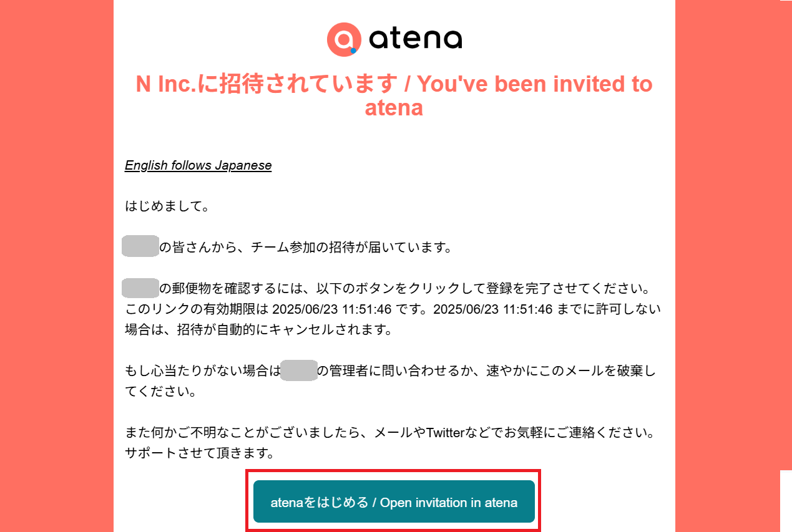
Task: Click the coral background right of the email
Action: (730, 262)
